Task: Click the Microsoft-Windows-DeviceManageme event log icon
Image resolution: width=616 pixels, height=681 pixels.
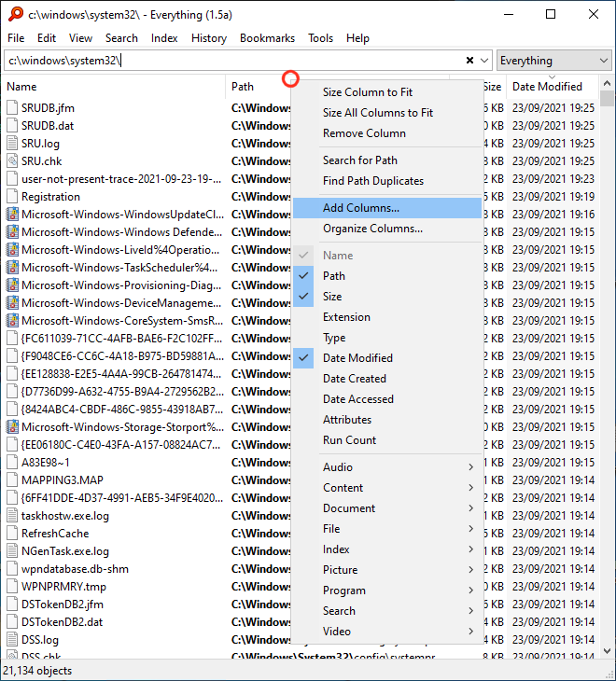Action: coord(12,302)
